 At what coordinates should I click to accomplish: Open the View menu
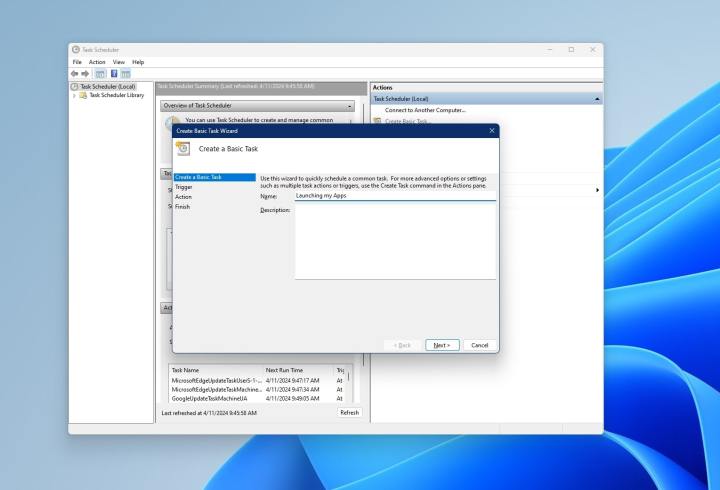tap(118, 62)
